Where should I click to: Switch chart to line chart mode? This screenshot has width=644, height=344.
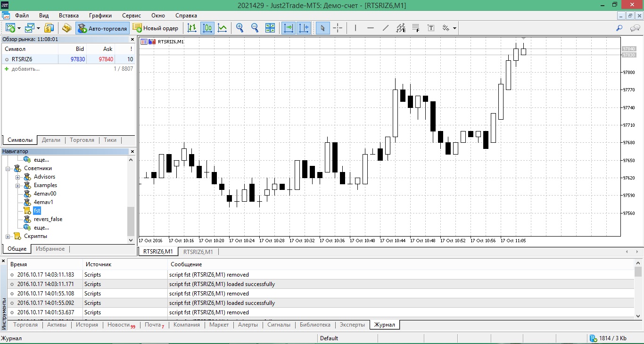[223, 28]
